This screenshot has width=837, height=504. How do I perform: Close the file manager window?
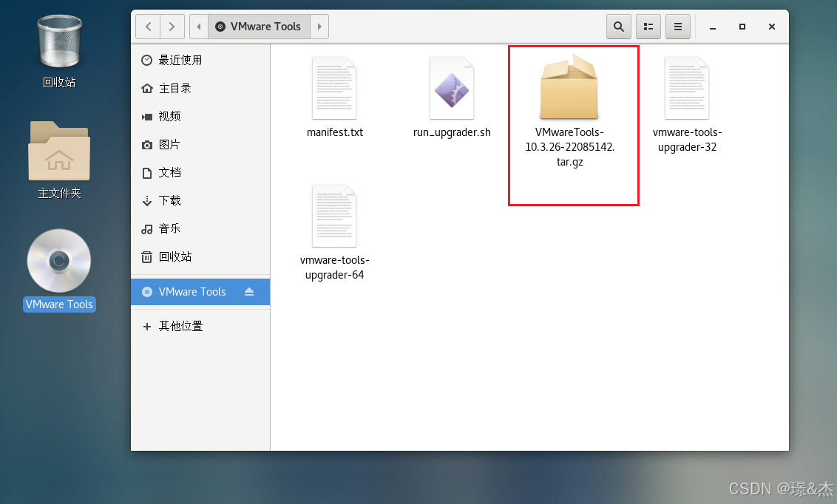772,27
